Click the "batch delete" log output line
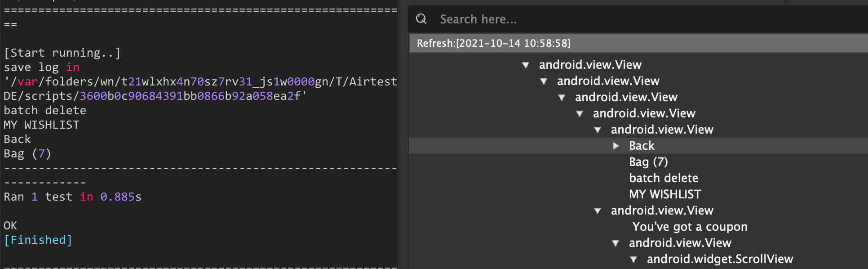Viewport: 868px width, 269px height. coord(45,111)
